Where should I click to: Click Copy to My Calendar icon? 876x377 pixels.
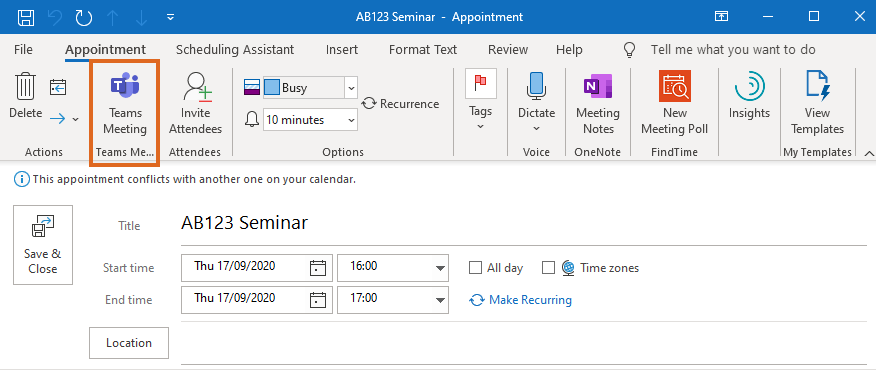pos(58,87)
